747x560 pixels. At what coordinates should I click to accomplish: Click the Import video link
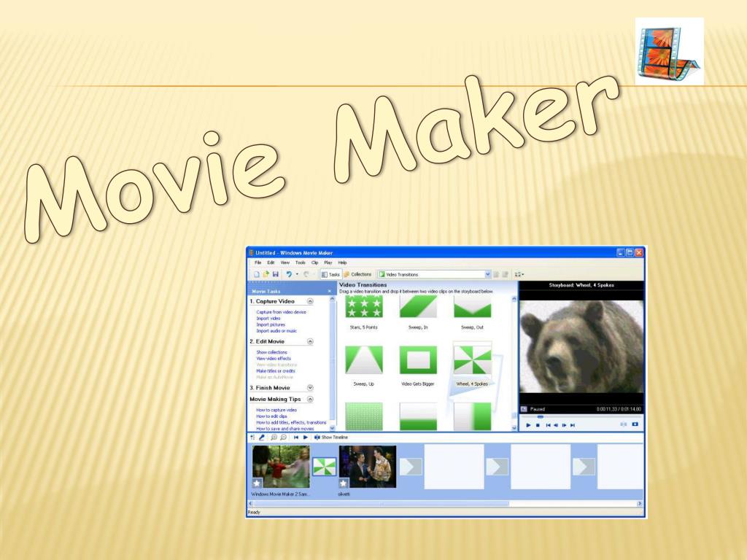pos(268,318)
